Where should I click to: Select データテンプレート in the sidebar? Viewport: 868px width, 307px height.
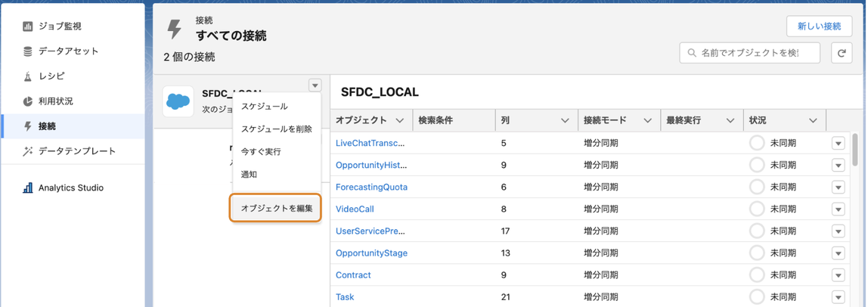point(77,151)
